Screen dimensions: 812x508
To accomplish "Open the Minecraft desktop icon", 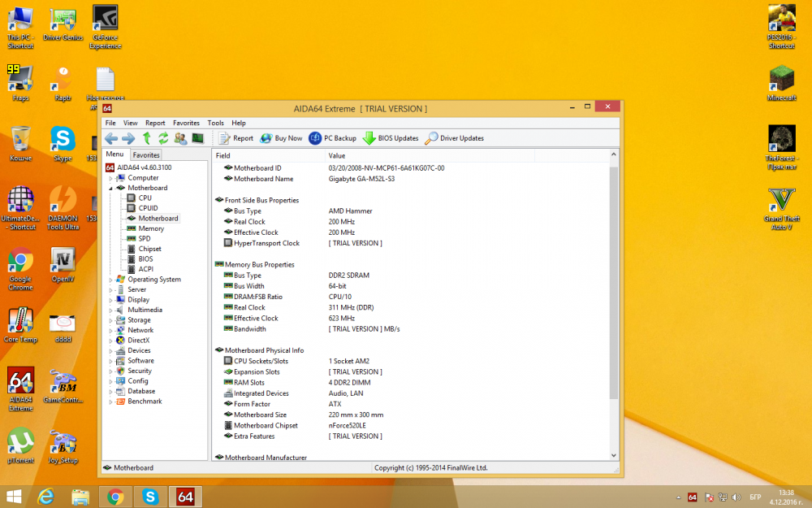I will click(781, 83).
